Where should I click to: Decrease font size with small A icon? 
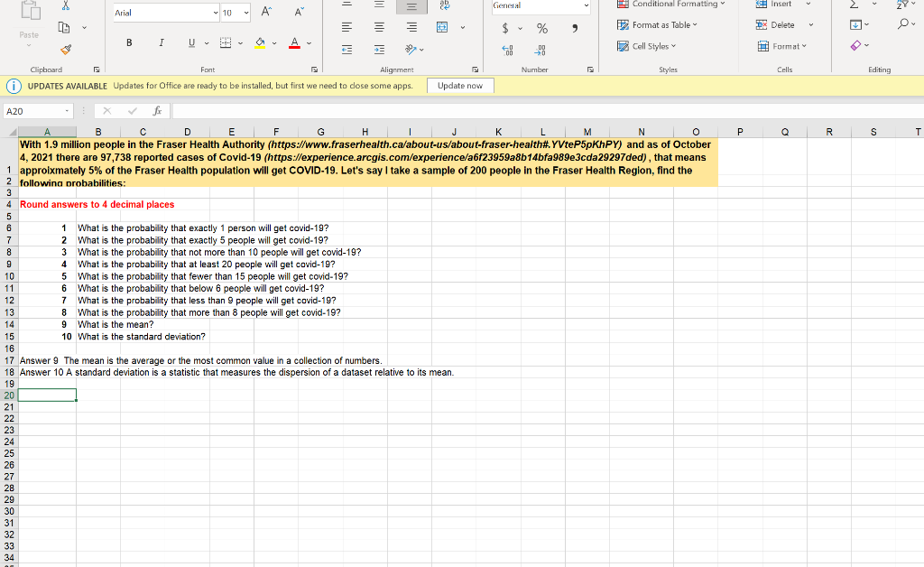(299, 13)
